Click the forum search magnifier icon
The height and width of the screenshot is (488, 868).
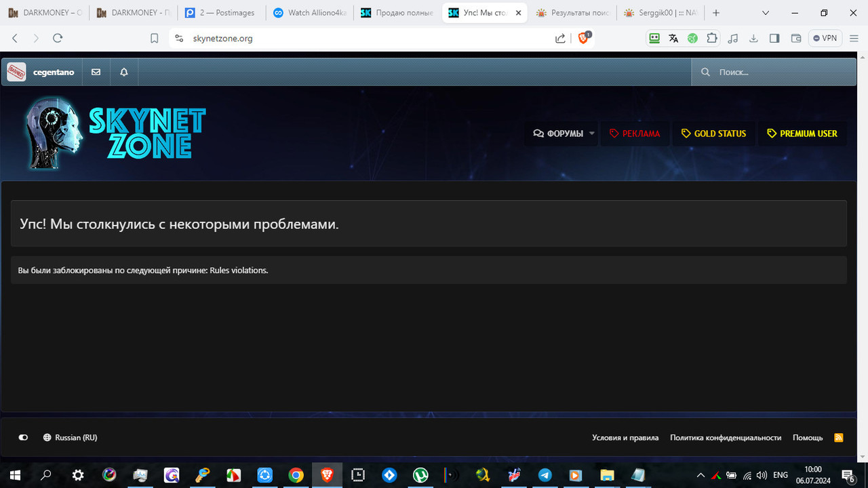pyautogui.click(x=706, y=72)
